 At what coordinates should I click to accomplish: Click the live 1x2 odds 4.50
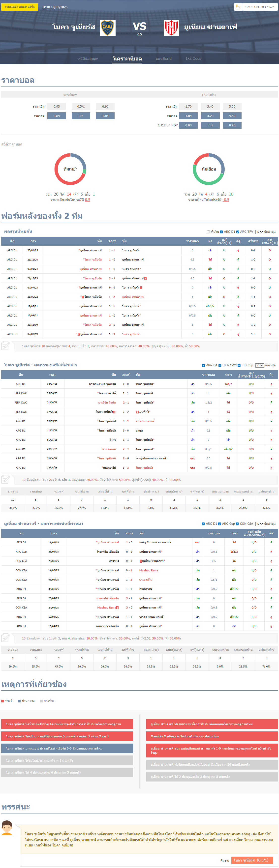tap(232, 116)
